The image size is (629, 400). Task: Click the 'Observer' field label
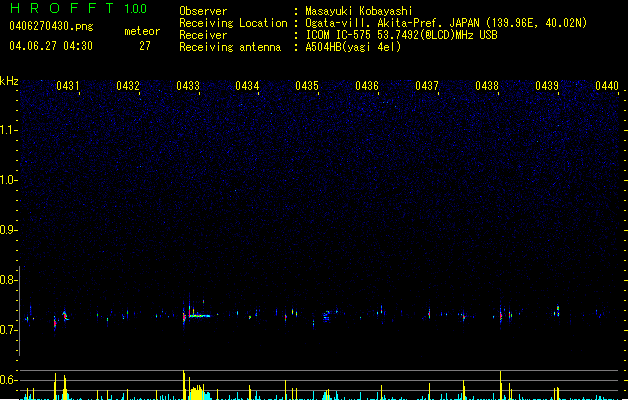click(x=203, y=11)
